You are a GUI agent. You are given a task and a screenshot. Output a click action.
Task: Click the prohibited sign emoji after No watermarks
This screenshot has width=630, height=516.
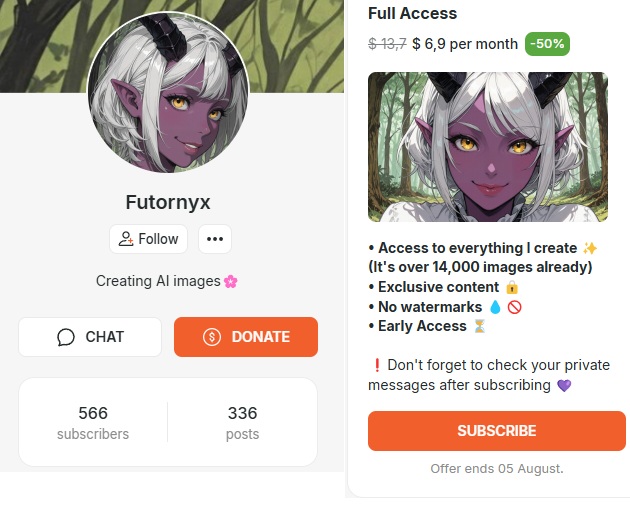pyautogui.click(x=515, y=307)
